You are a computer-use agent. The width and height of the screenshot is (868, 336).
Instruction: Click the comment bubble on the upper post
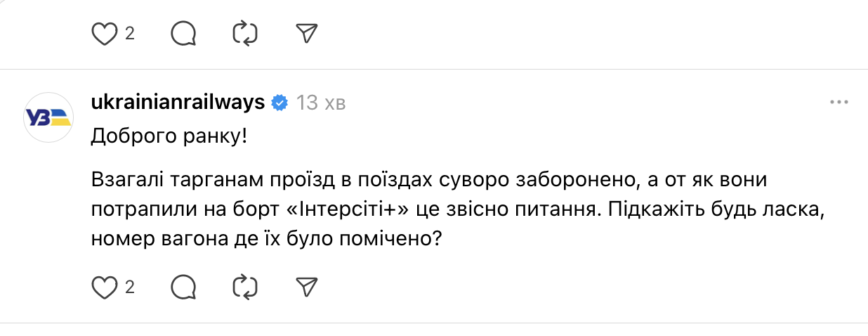(x=183, y=33)
